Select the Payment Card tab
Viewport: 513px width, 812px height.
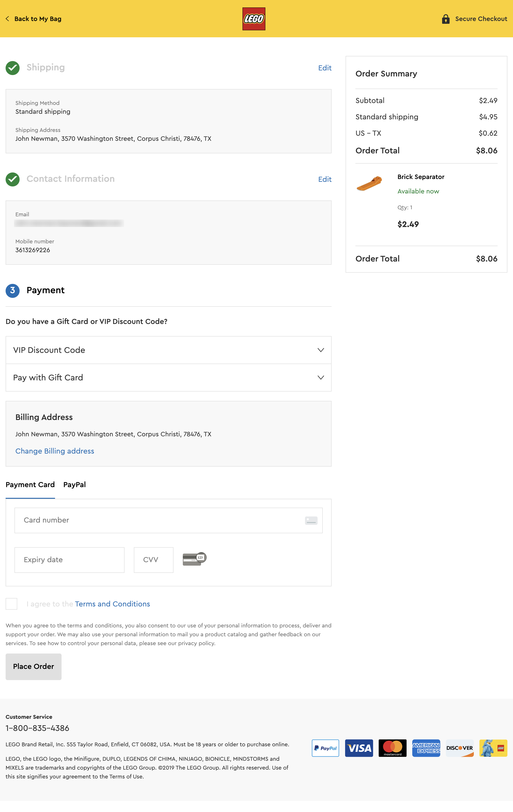point(30,485)
